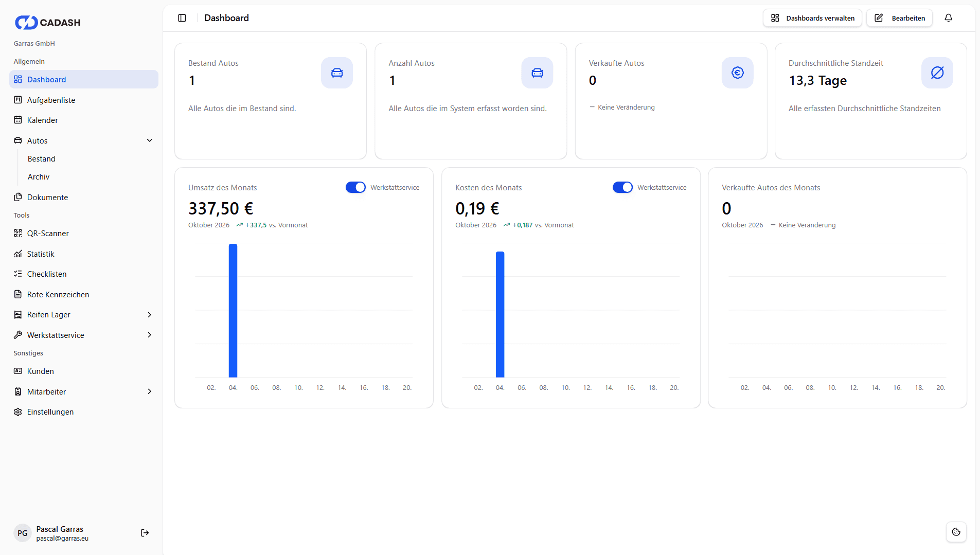Image resolution: width=980 pixels, height=555 pixels.
Task: Click the Kalender icon in sidebar
Action: point(18,120)
